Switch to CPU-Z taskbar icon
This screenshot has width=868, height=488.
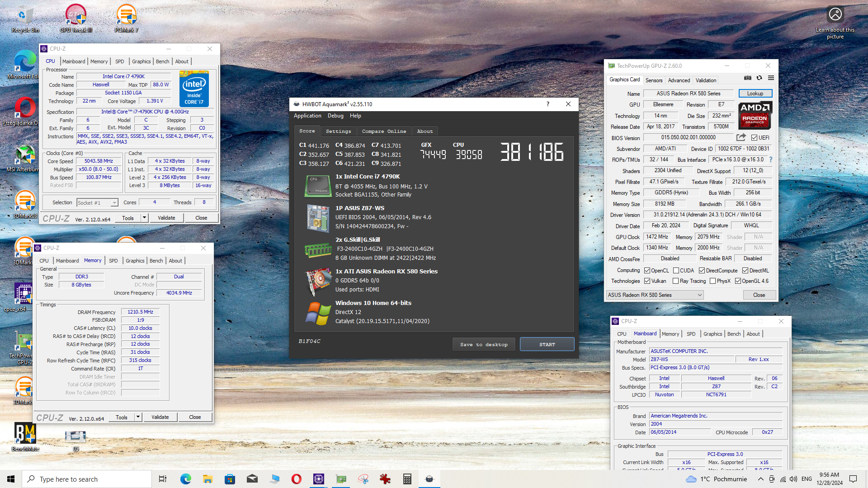319,479
